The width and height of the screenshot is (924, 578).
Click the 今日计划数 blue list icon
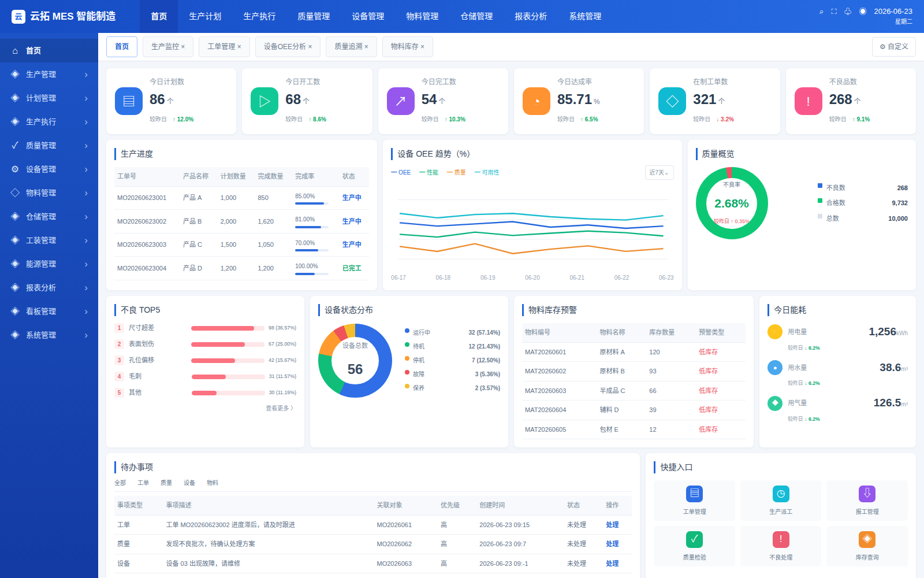click(x=129, y=101)
